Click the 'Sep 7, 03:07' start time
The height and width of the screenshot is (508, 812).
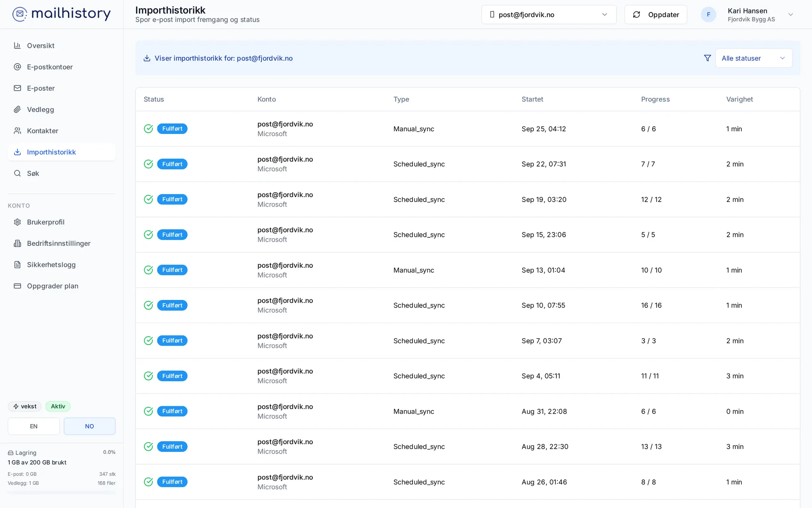coord(542,341)
